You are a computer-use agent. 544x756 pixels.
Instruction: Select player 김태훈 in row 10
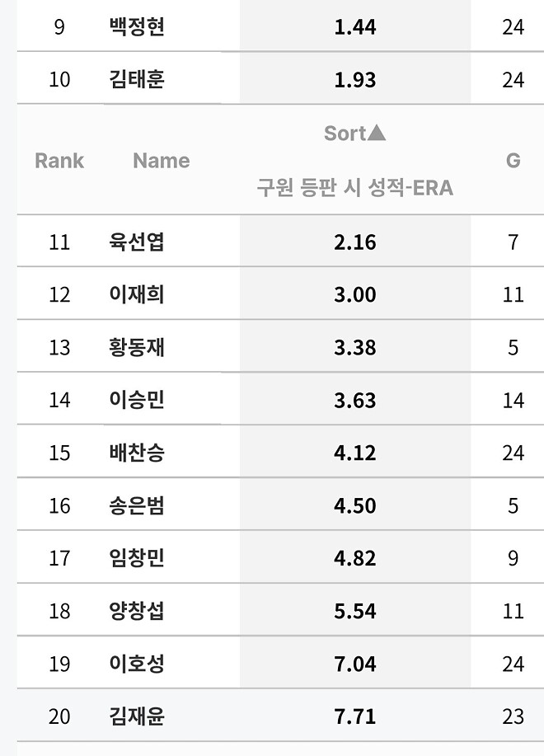(x=134, y=77)
